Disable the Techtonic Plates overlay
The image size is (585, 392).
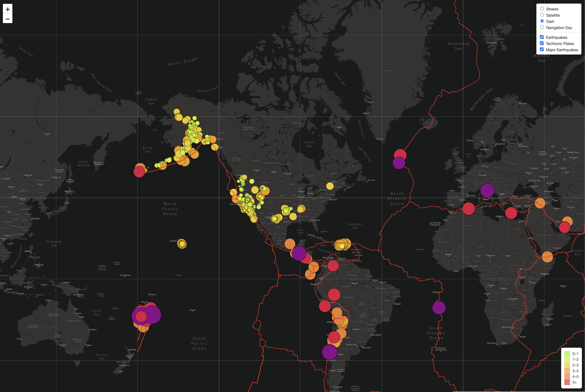click(542, 43)
